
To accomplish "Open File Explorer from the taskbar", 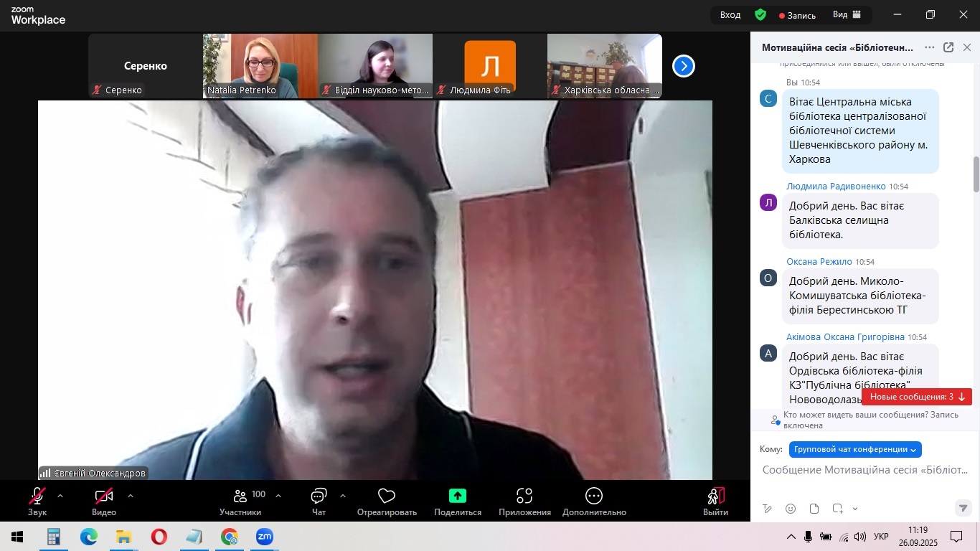I will pyautogui.click(x=123, y=537).
